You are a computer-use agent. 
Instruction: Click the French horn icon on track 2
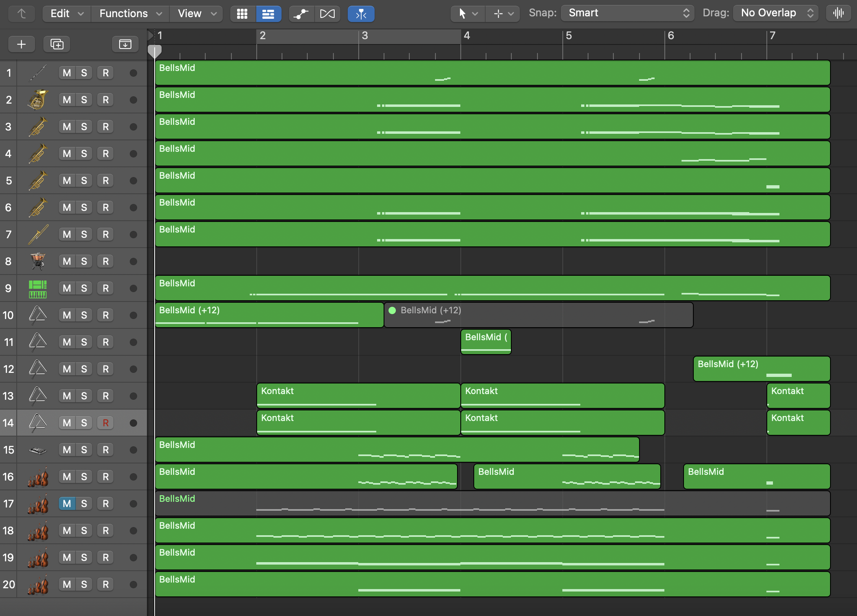click(38, 100)
